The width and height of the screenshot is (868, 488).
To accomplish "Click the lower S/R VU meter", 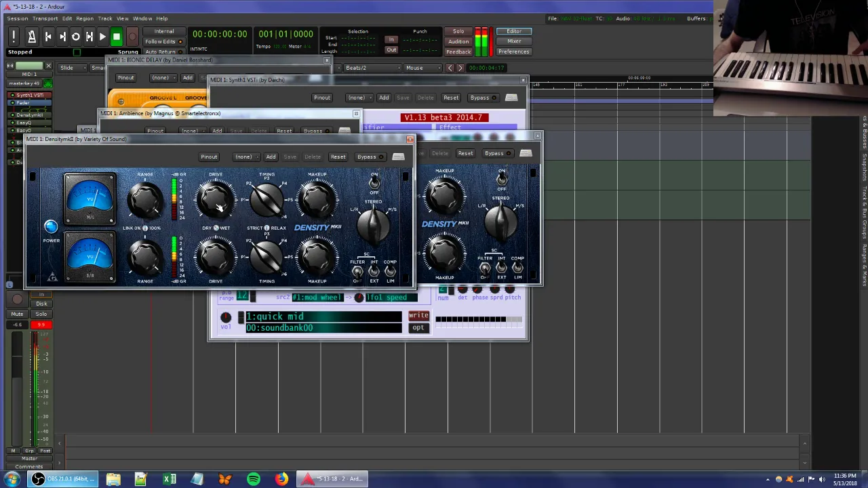I will (x=90, y=257).
